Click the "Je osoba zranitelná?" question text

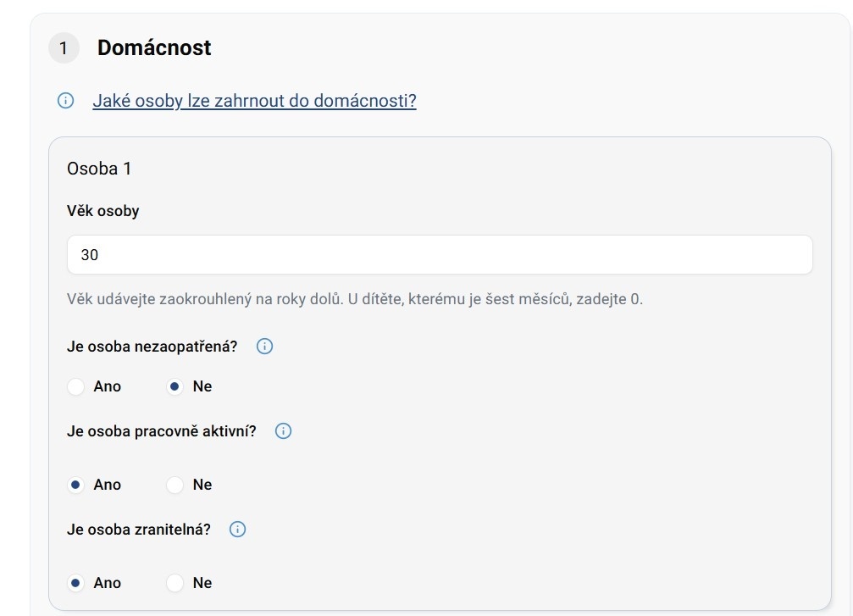[139, 530]
